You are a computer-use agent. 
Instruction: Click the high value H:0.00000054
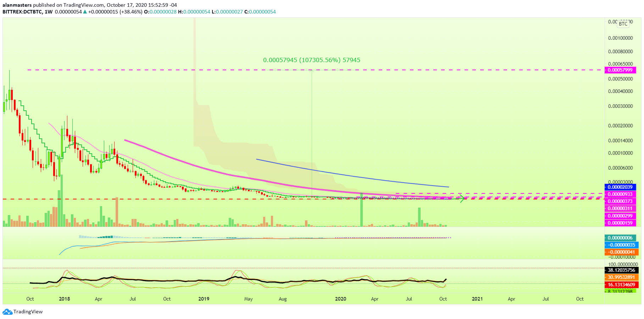click(x=194, y=12)
